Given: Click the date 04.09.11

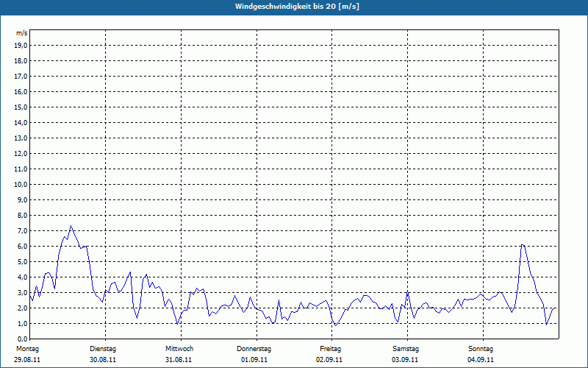Looking at the screenshot, I should (x=481, y=360).
